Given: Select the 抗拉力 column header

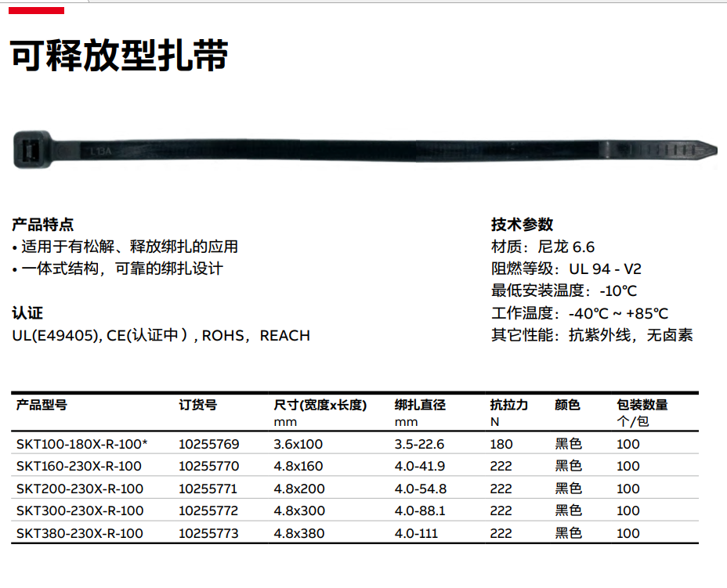Looking at the screenshot, I should pos(509,405).
